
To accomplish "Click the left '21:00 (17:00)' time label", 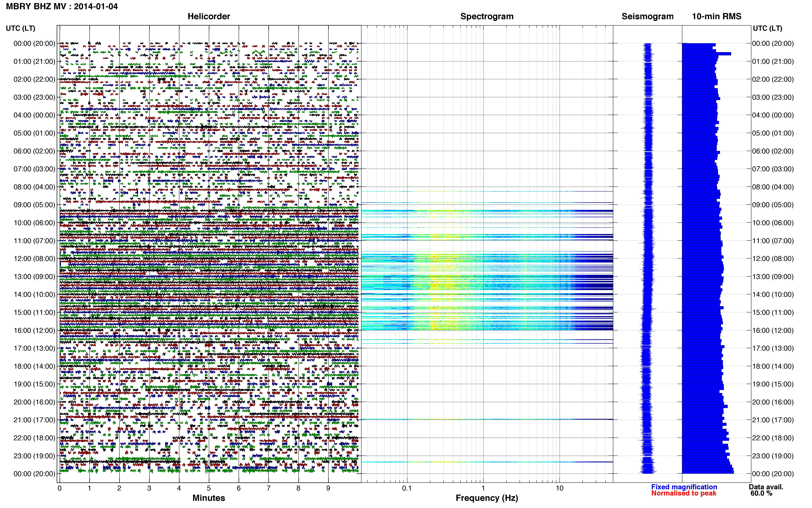I will tap(34, 420).
